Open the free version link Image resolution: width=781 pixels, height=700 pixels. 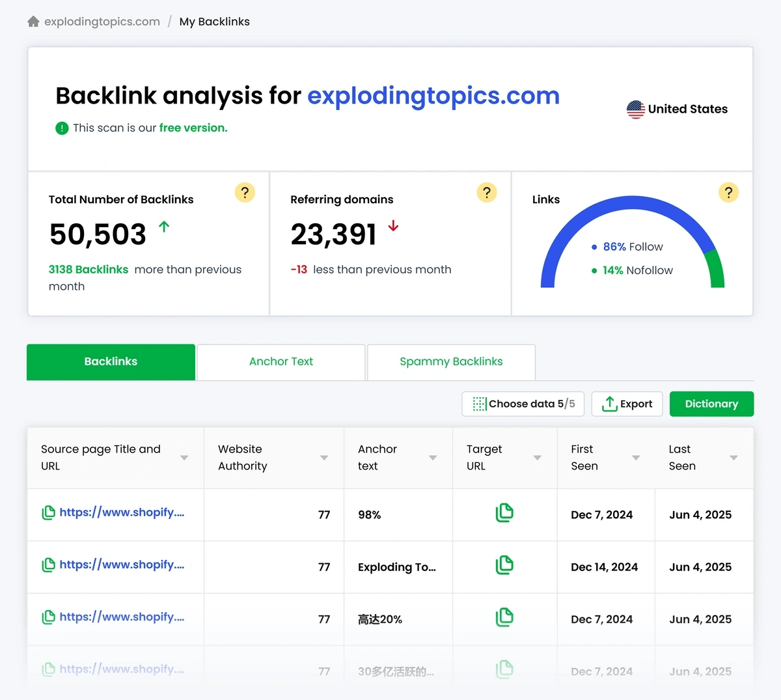point(193,128)
